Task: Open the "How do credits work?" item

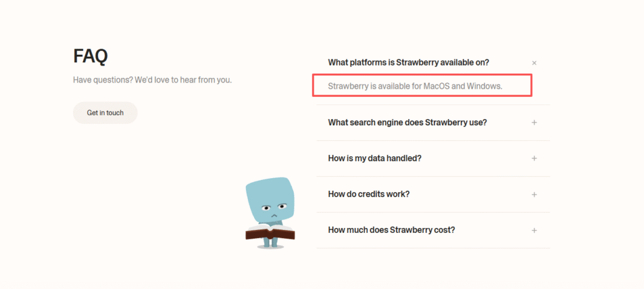Action: pyautogui.click(x=369, y=194)
